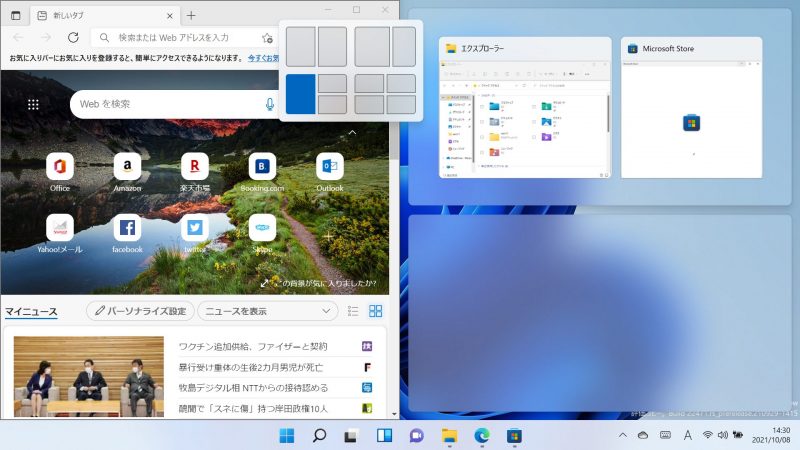This screenshot has height=450, width=800.
Task: Go forward with the forward arrow
Action: (x=46, y=37)
